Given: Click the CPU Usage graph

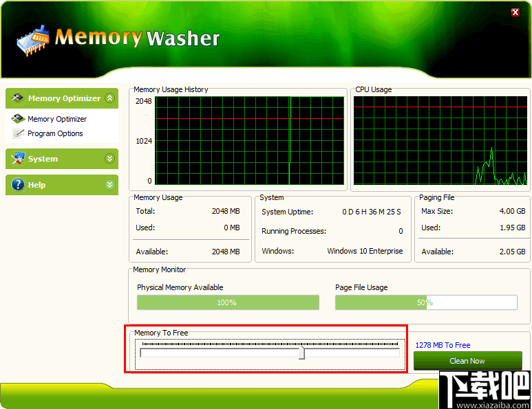Looking at the screenshot, I should tap(440, 141).
